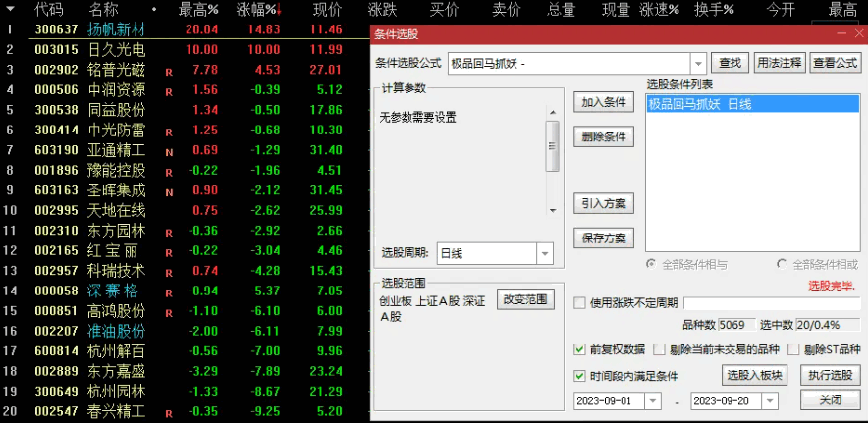Enable 剔除ST品种 checkbox

pos(793,349)
